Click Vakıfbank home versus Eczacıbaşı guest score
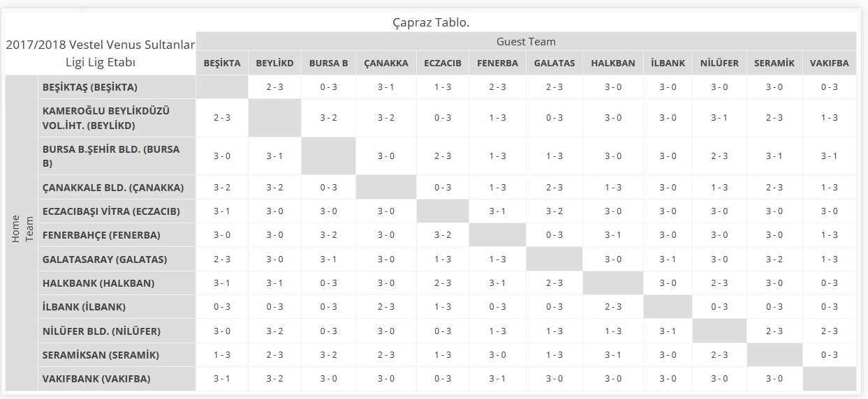 click(443, 379)
